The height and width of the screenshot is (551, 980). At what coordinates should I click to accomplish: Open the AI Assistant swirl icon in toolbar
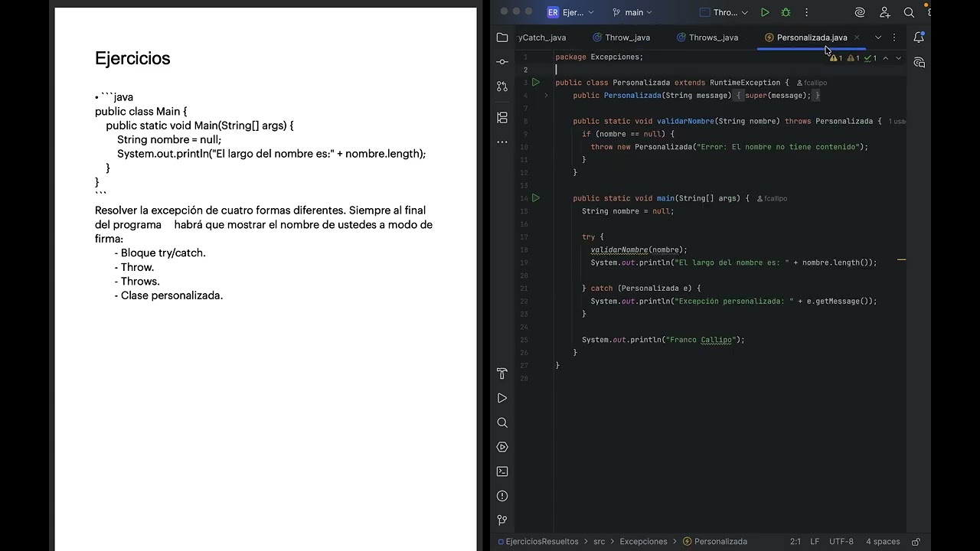coord(860,12)
